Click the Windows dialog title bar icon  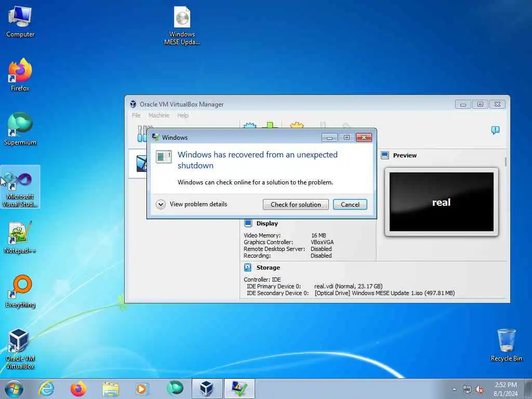(x=156, y=137)
